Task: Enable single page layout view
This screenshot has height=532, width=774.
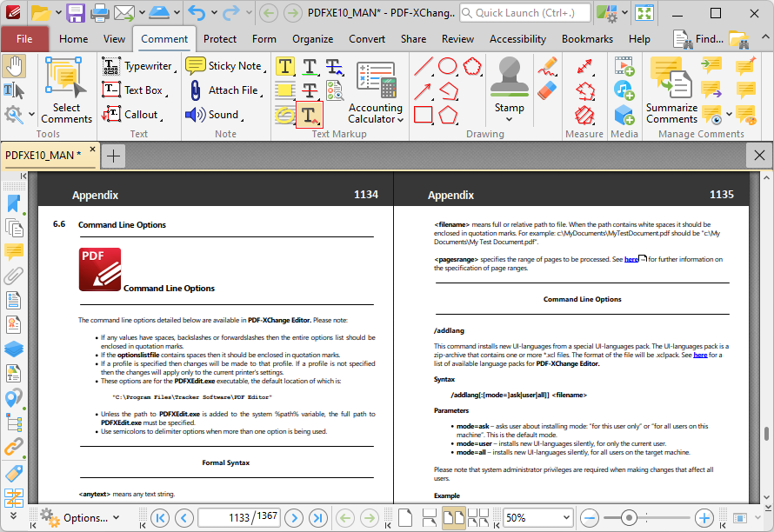Action: click(405, 518)
